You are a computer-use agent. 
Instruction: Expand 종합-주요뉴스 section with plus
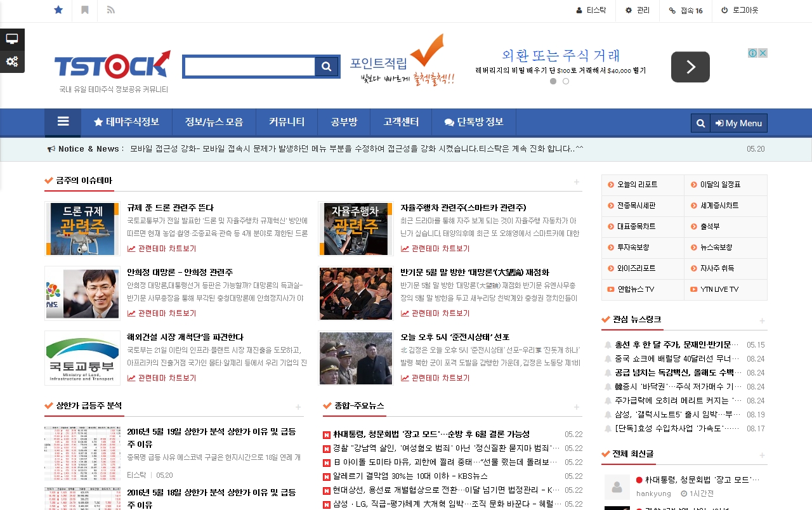click(577, 407)
